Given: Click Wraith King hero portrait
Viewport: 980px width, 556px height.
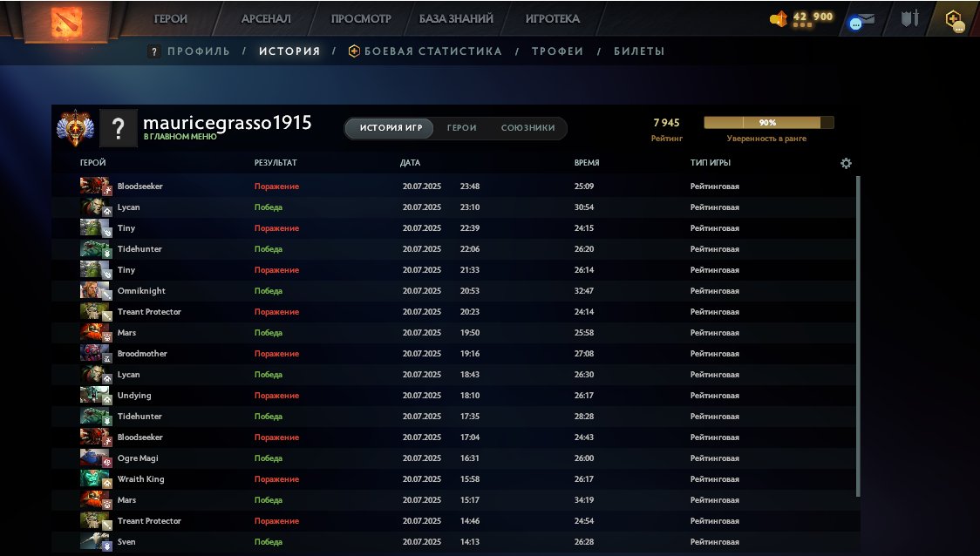Looking at the screenshot, I should coord(96,479).
